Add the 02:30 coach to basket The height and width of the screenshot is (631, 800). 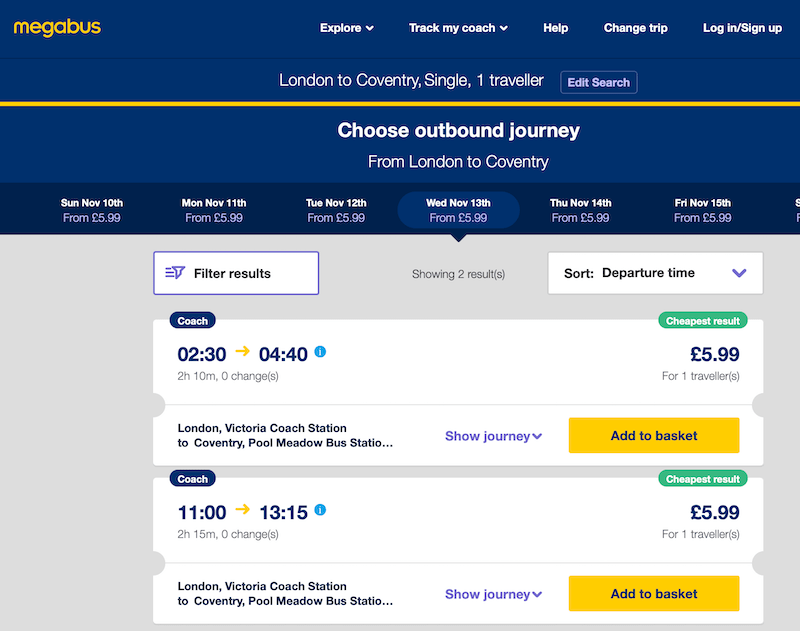[654, 436]
